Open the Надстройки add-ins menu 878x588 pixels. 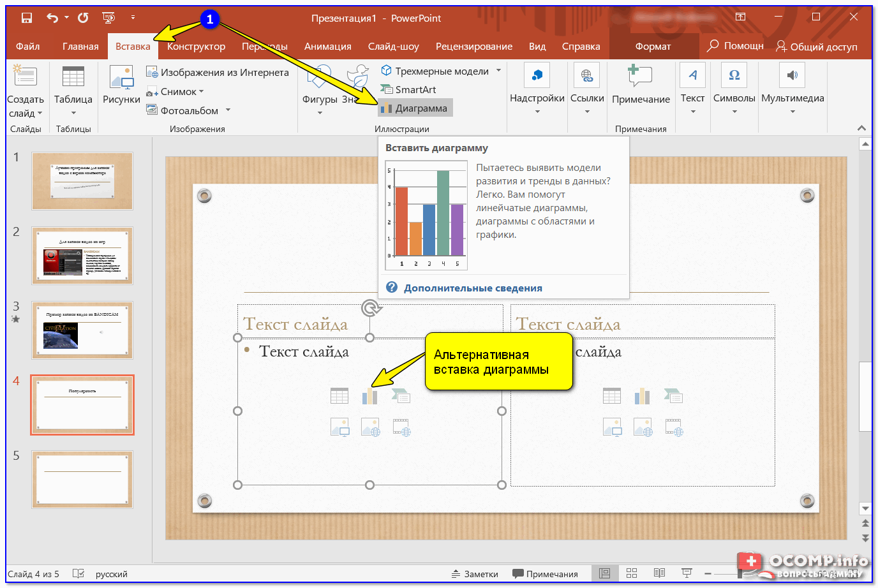coord(537,89)
